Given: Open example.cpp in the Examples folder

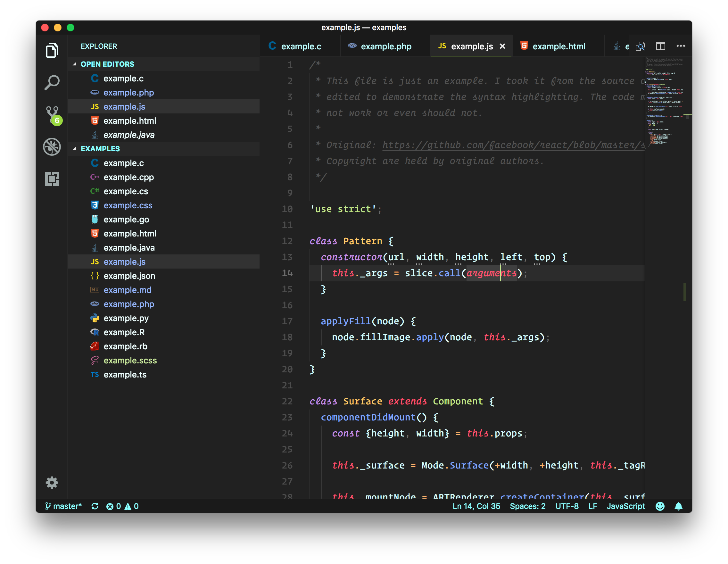Looking at the screenshot, I should [163, 177].
